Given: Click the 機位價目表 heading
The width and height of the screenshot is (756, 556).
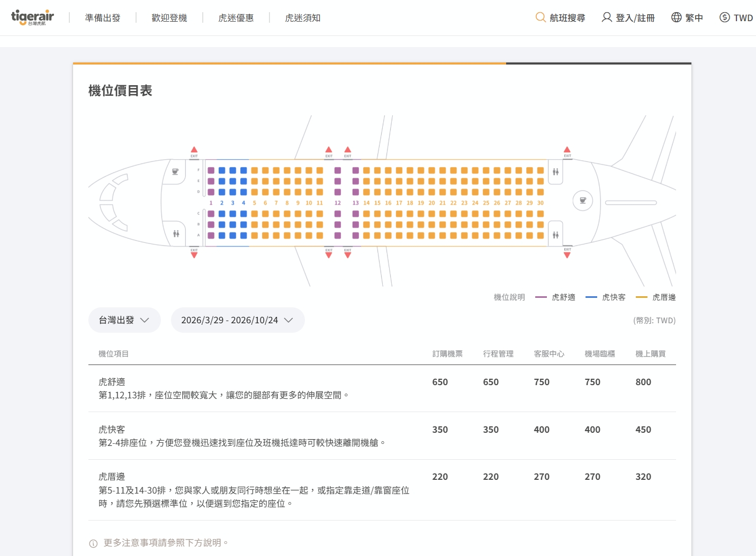Looking at the screenshot, I should tap(120, 91).
